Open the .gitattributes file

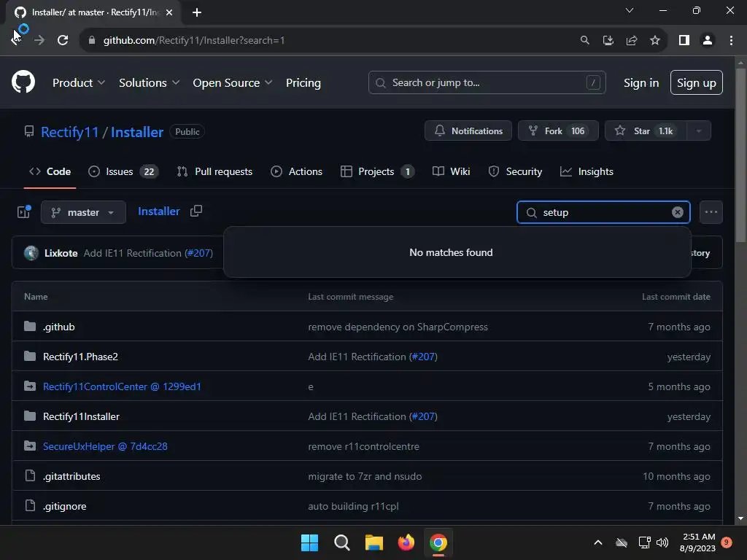[71, 476]
